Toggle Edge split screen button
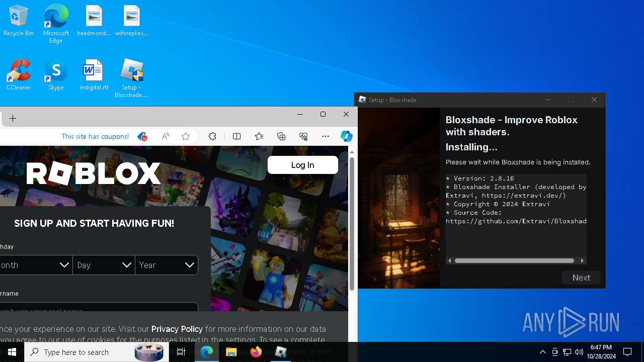644x362 pixels. (x=236, y=136)
